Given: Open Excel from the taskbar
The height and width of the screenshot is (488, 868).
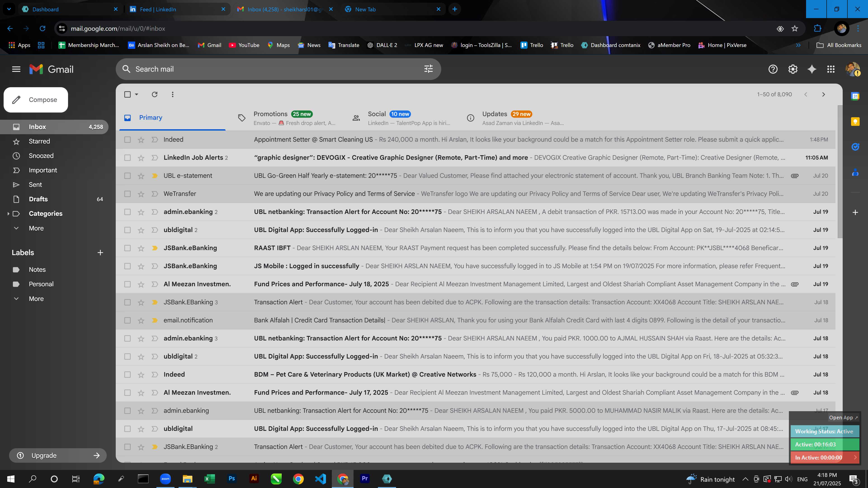Looking at the screenshot, I should point(209,479).
